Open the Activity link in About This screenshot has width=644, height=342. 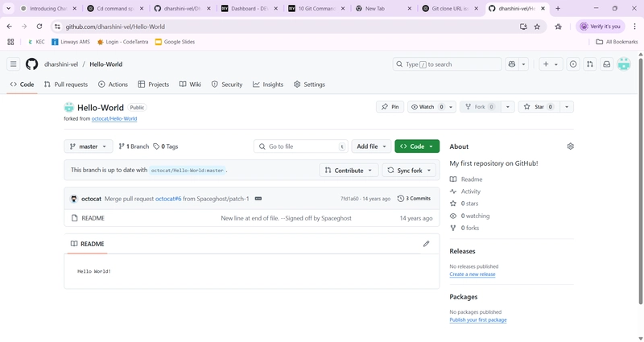pos(465,192)
